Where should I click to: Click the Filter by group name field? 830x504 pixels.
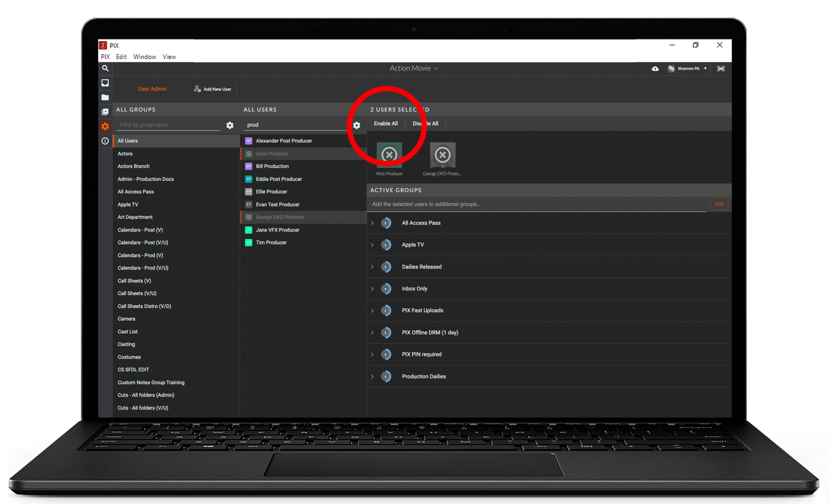click(168, 125)
